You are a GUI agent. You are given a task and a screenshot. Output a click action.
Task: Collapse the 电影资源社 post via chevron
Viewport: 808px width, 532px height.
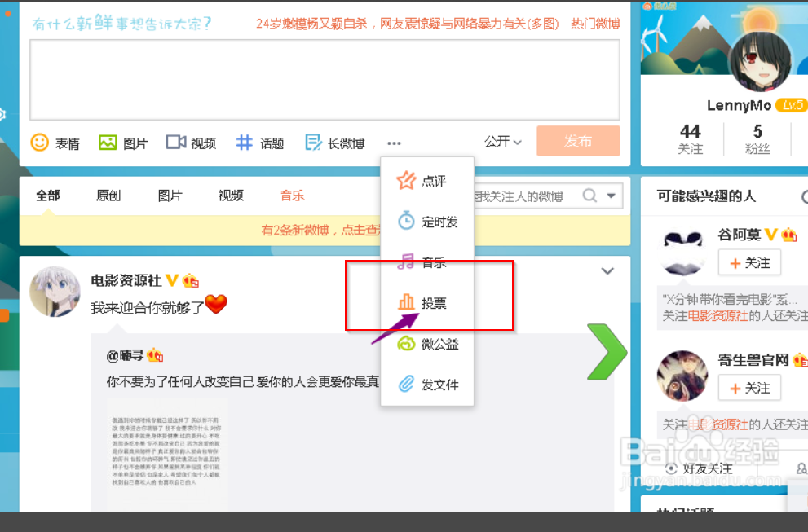pyautogui.click(x=607, y=270)
